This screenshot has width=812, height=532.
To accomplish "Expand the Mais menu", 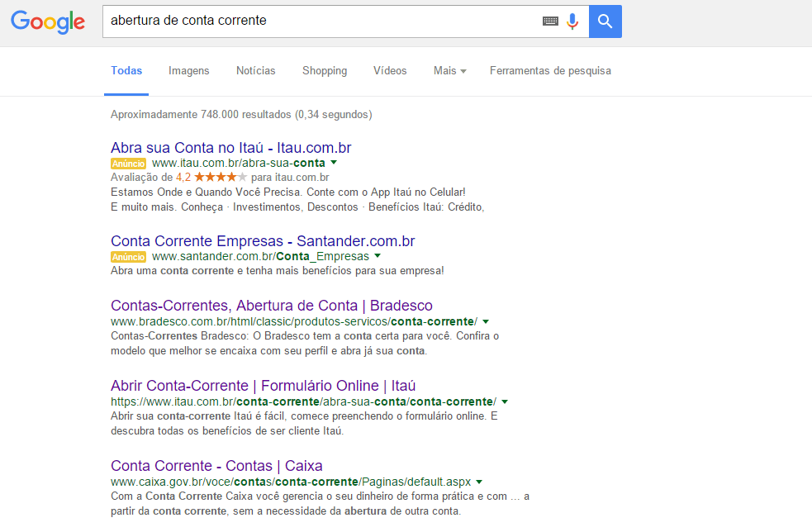I will click(x=450, y=71).
